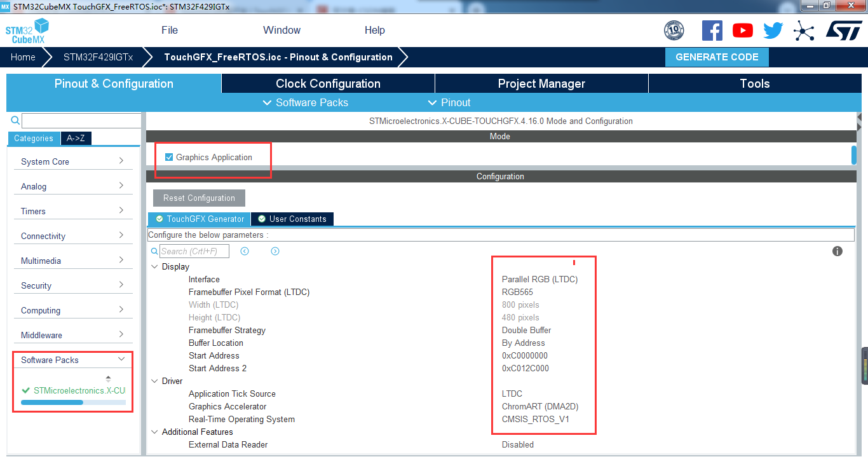Image resolution: width=868 pixels, height=459 pixels.
Task: Click the information icon in Configuration
Action: 837,251
